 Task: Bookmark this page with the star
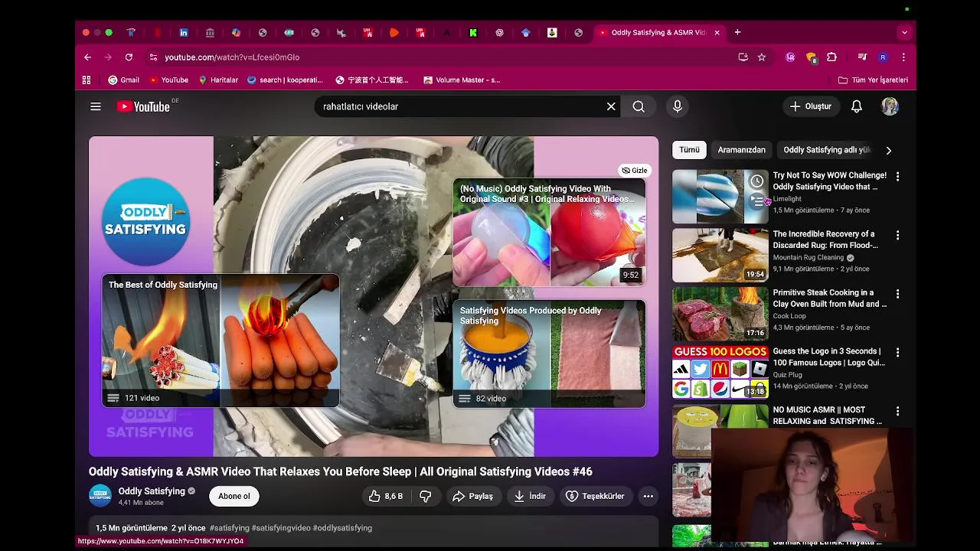762,57
